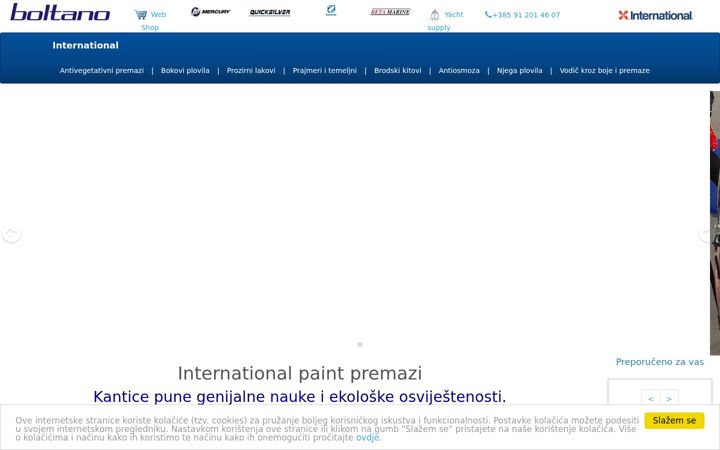The height and width of the screenshot is (450, 720).
Task: Click the Mercury brand logo
Action: (x=210, y=11)
